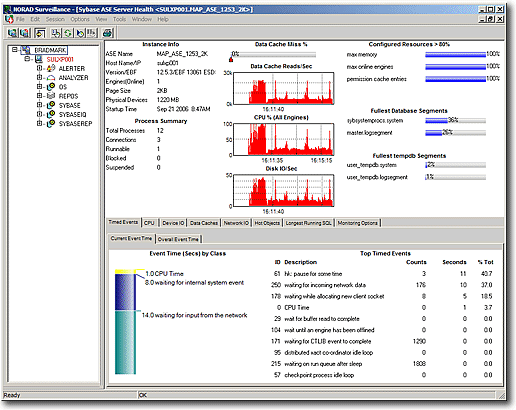This screenshot has height=410, width=516.
Task: Select the ANALYZER gauge icon
Action: [51, 78]
